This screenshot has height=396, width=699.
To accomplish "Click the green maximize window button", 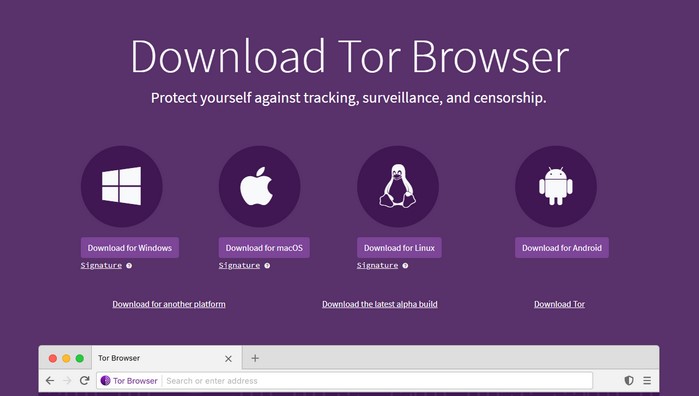I will (x=80, y=359).
